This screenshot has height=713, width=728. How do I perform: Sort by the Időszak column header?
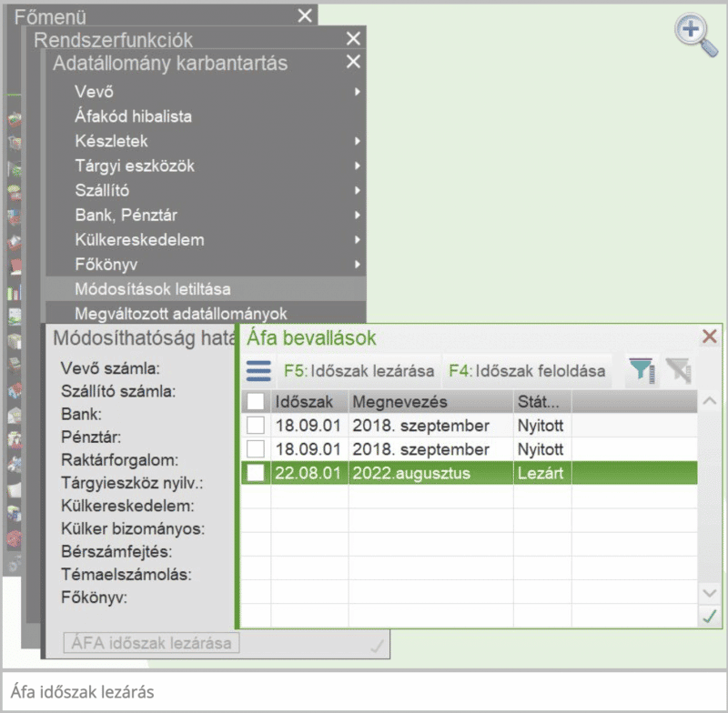pyautogui.click(x=309, y=402)
